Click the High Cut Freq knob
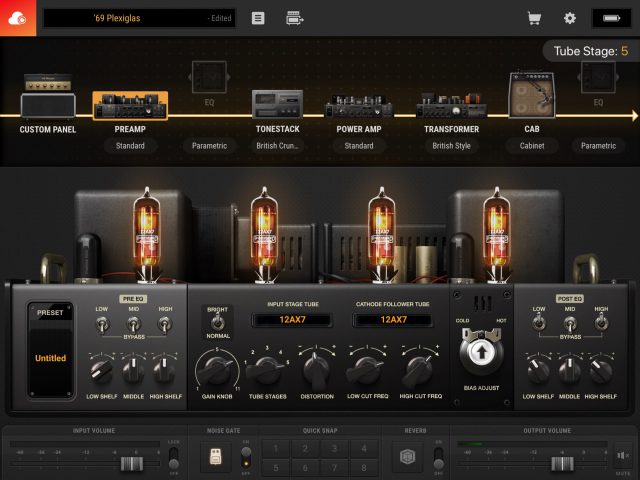 click(x=420, y=371)
